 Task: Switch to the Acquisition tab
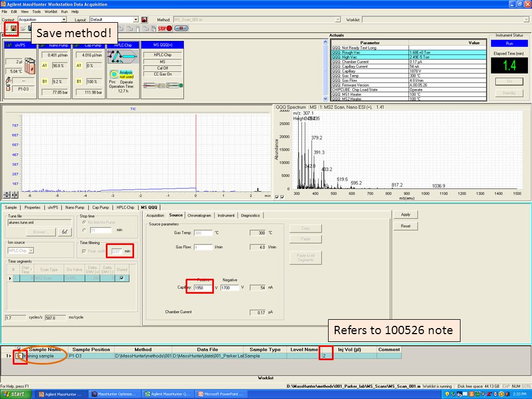pos(155,216)
